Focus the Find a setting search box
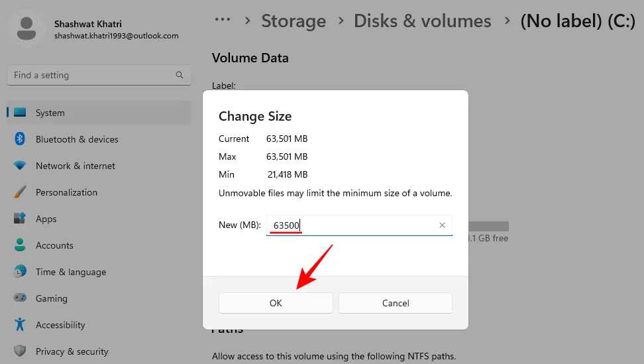Viewport: 644px width, 364px height. 99,75
